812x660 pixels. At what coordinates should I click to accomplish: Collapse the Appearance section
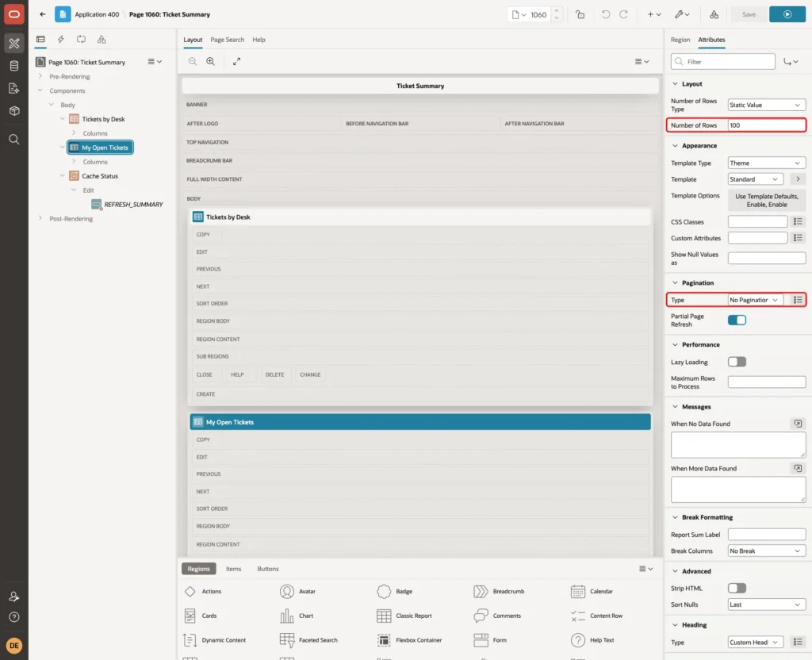pos(675,146)
